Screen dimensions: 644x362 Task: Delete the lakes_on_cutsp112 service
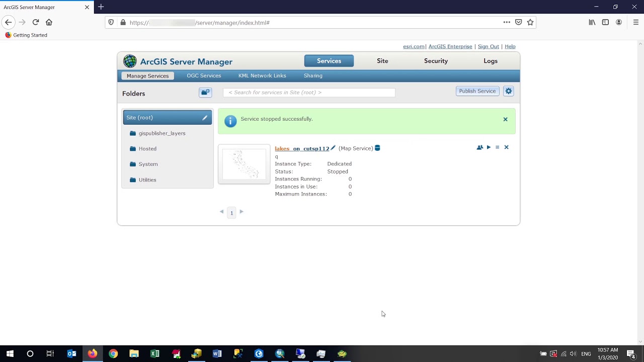(x=507, y=147)
